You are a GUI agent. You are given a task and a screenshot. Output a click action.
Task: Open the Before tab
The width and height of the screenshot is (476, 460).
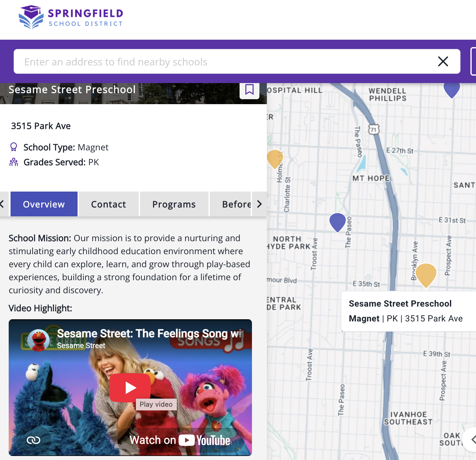coord(231,204)
